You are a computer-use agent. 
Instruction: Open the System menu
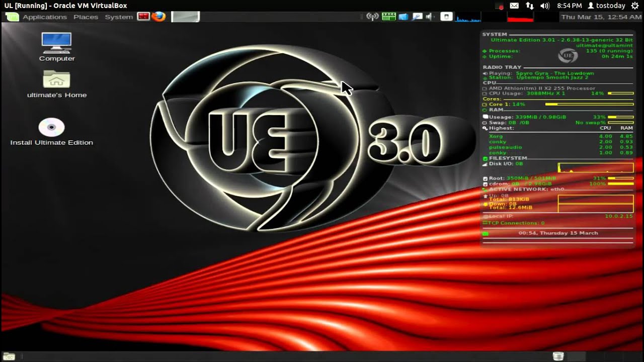coord(119,17)
